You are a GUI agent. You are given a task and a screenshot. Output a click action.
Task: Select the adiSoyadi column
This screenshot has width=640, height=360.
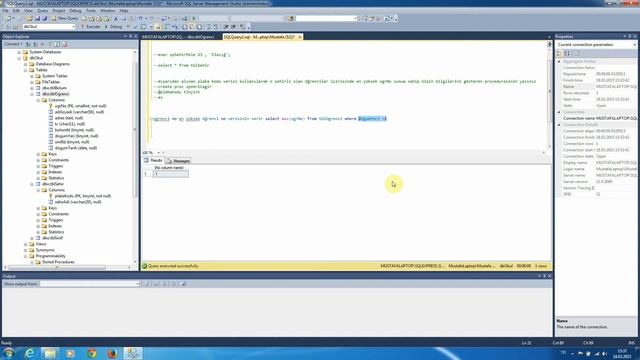coord(79,112)
